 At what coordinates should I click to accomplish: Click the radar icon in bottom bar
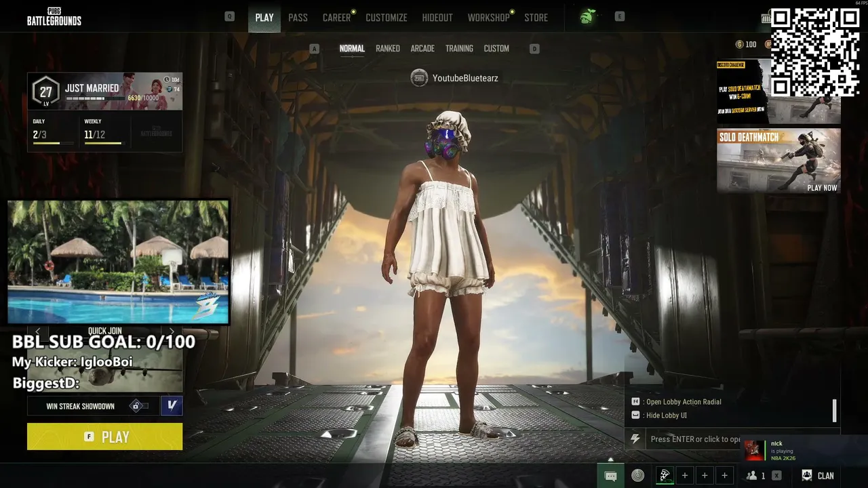637,476
